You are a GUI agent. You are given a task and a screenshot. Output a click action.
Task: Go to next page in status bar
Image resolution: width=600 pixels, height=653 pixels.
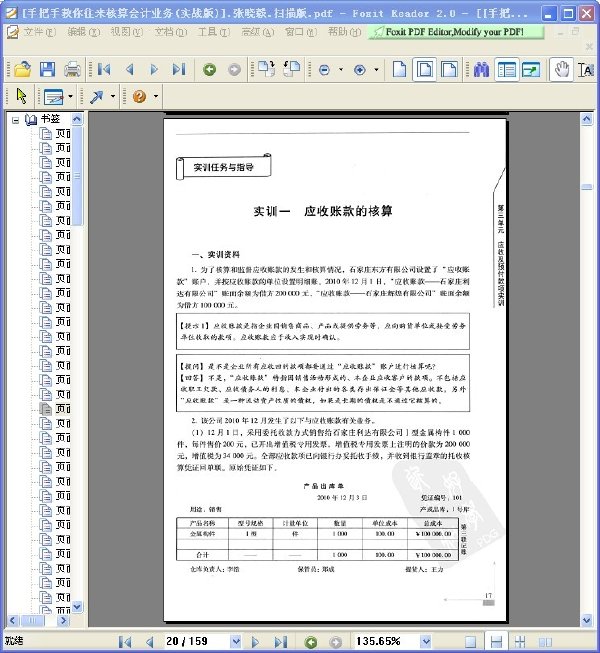[256, 642]
